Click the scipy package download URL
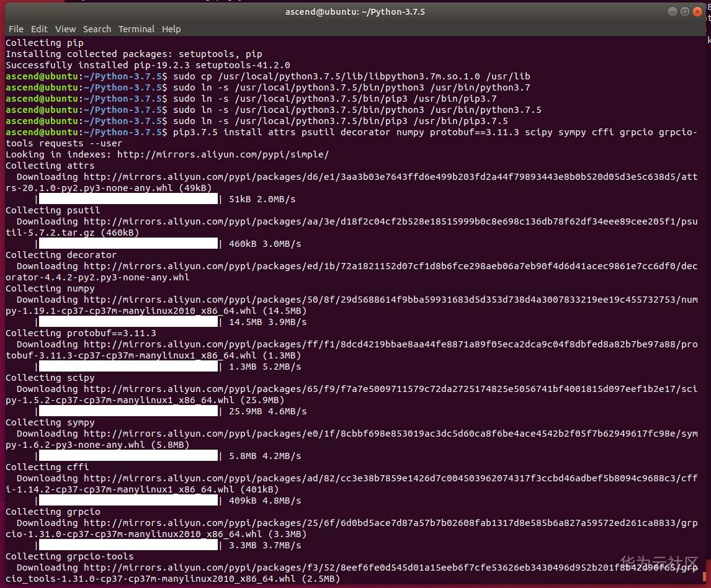The width and height of the screenshot is (711, 588). pyautogui.click(x=351, y=394)
